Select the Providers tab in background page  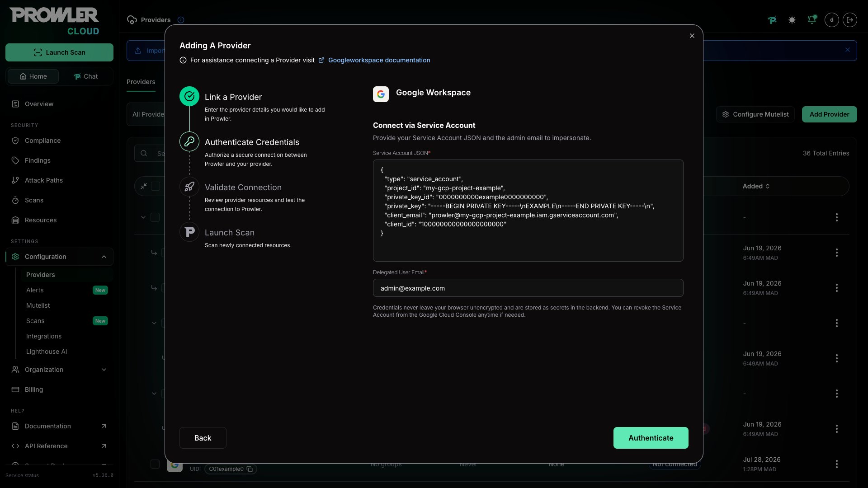(141, 82)
